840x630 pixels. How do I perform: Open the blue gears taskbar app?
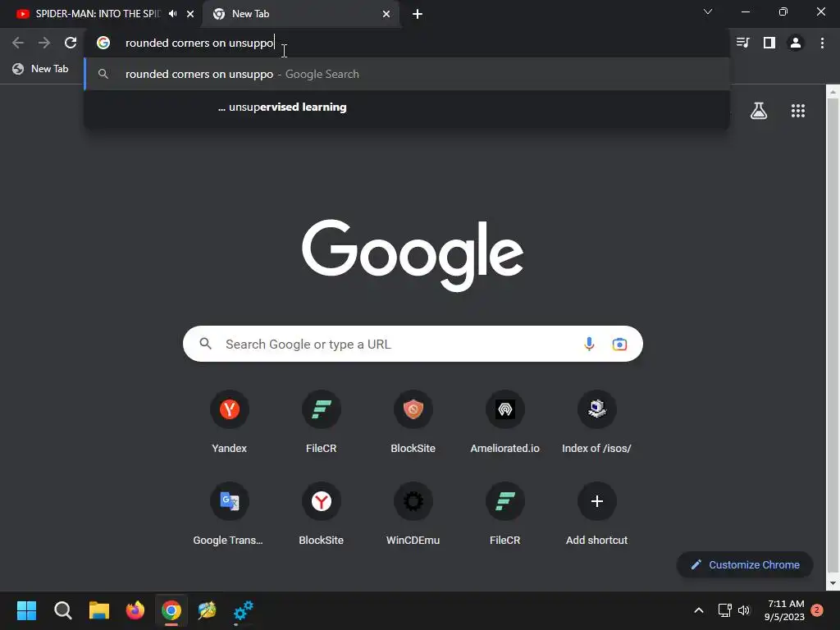click(243, 610)
